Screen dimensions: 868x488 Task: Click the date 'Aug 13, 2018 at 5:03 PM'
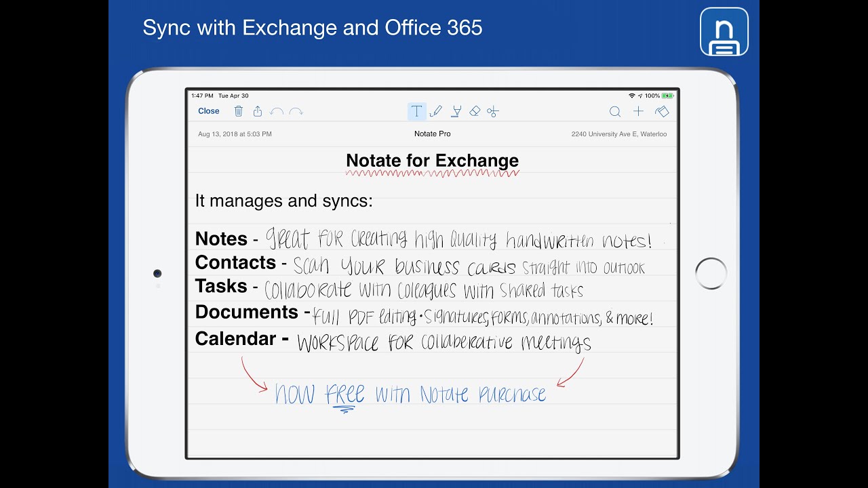[235, 134]
